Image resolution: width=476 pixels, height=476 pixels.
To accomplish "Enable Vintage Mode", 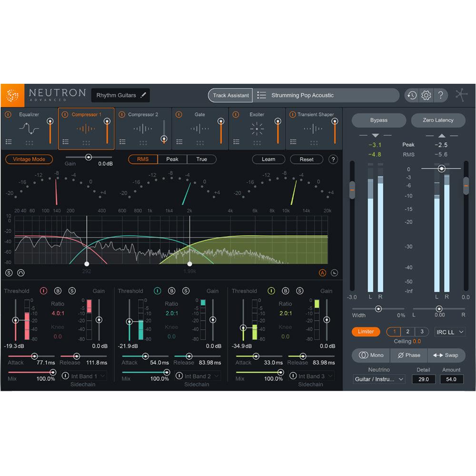I will 29,159.
